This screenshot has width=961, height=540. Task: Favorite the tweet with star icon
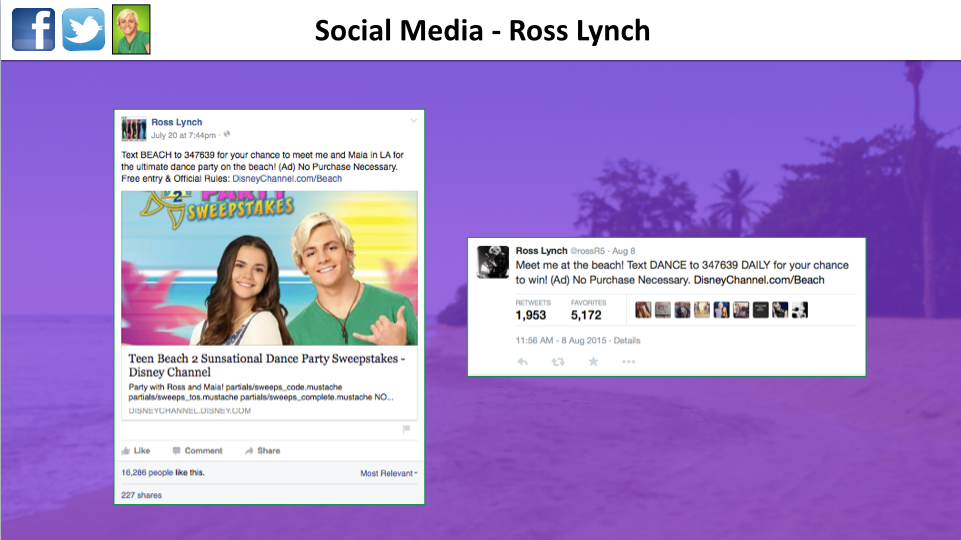pyautogui.click(x=593, y=361)
